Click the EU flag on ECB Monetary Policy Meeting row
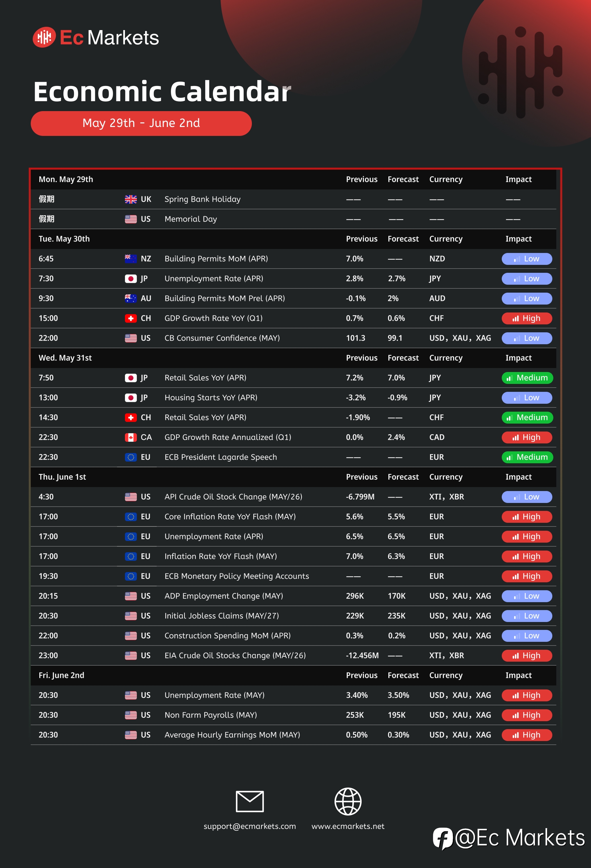 [131, 576]
